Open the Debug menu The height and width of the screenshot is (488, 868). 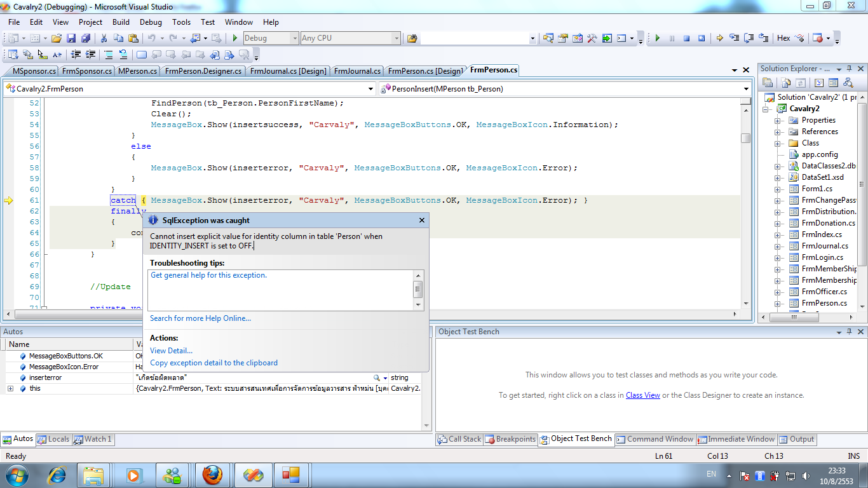click(151, 22)
